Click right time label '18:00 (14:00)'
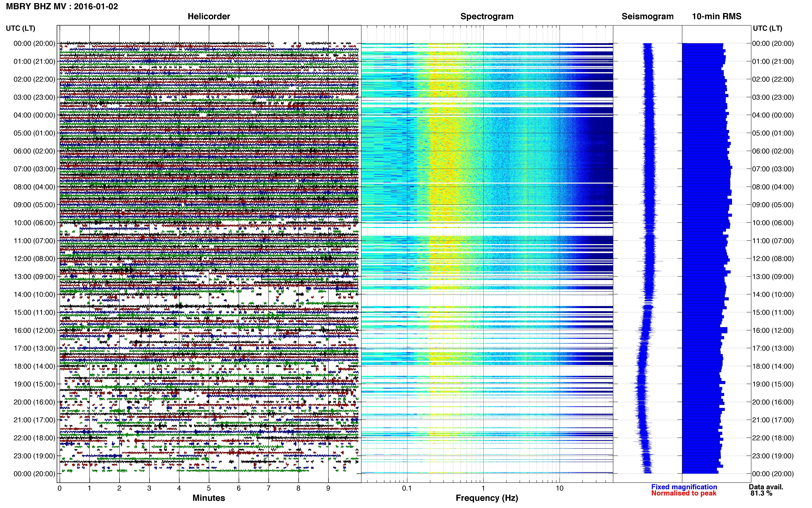The width and height of the screenshot is (812, 508). 773,366
